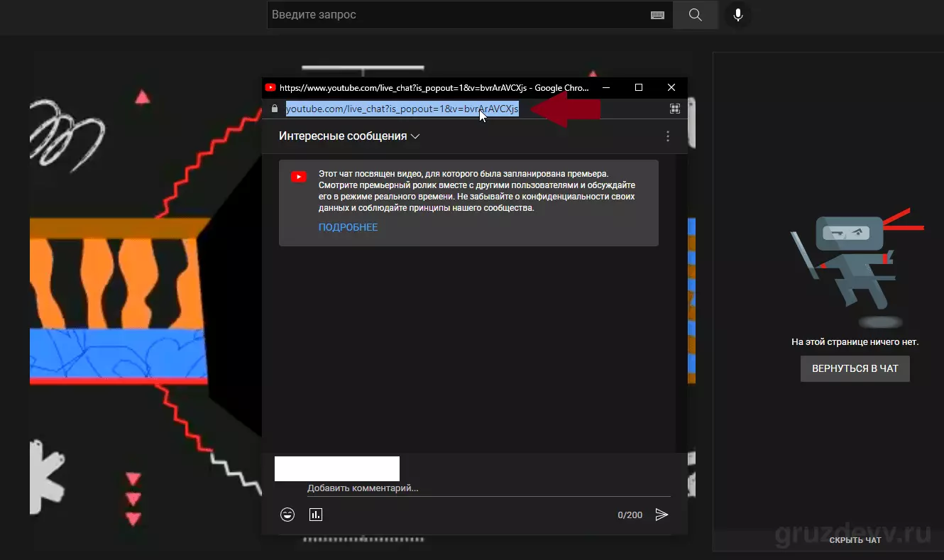Click the Добавить комментарий input field
The image size is (944, 560).
tap(488, 488)
